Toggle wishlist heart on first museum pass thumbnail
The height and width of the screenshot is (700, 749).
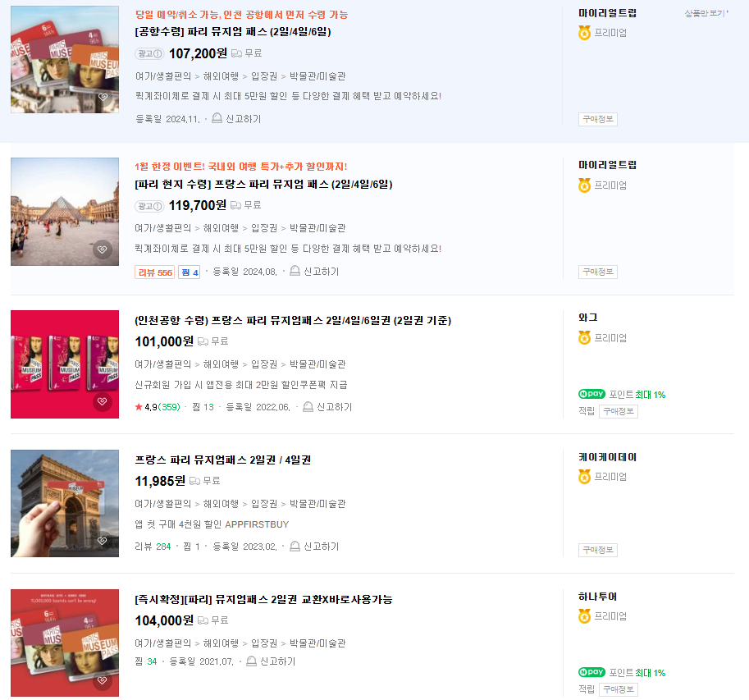pyautogui.click(x=103, y=96)
